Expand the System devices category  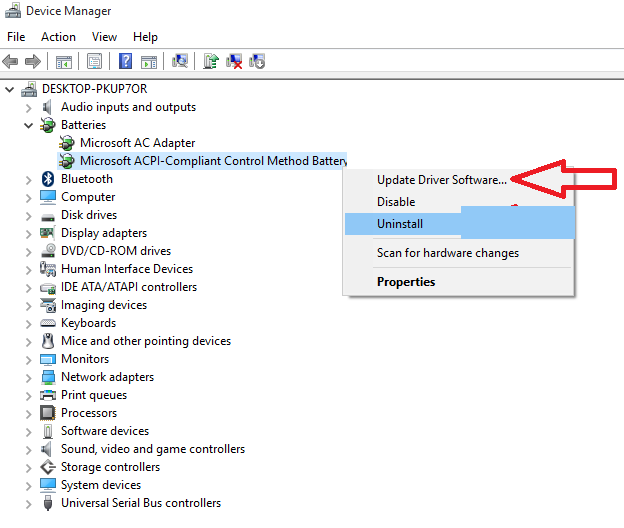click(28, 486)
